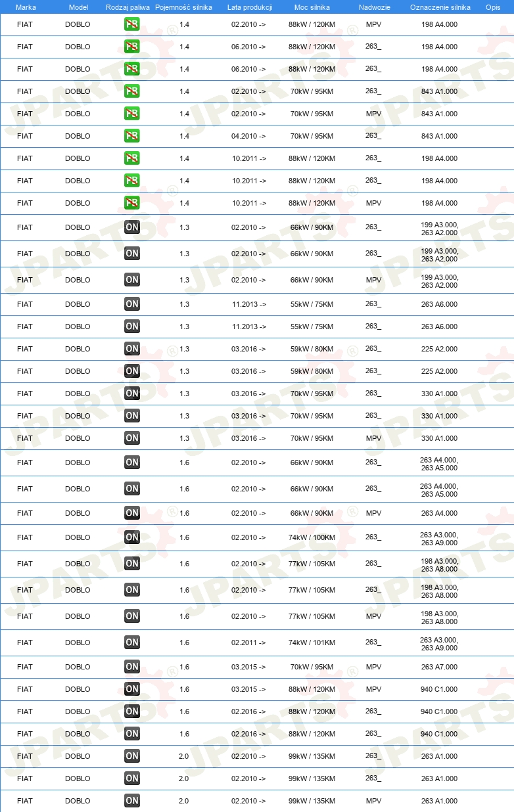Click the PB fuel icon in the 10.2011 MPV row
The image size is (514, 812).
click(x=131, y=203)
